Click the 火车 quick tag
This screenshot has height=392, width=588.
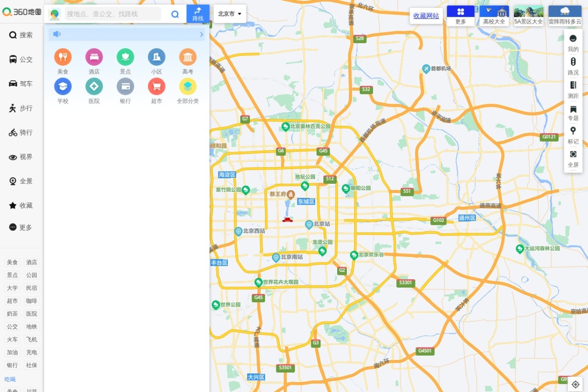tap(12, 340)
